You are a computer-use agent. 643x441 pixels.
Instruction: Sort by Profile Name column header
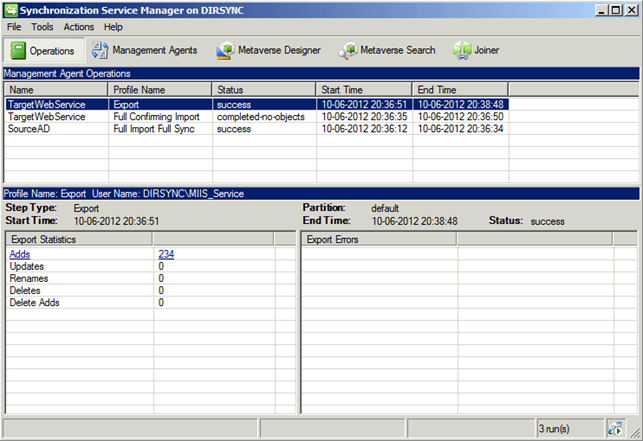(160, 89)
